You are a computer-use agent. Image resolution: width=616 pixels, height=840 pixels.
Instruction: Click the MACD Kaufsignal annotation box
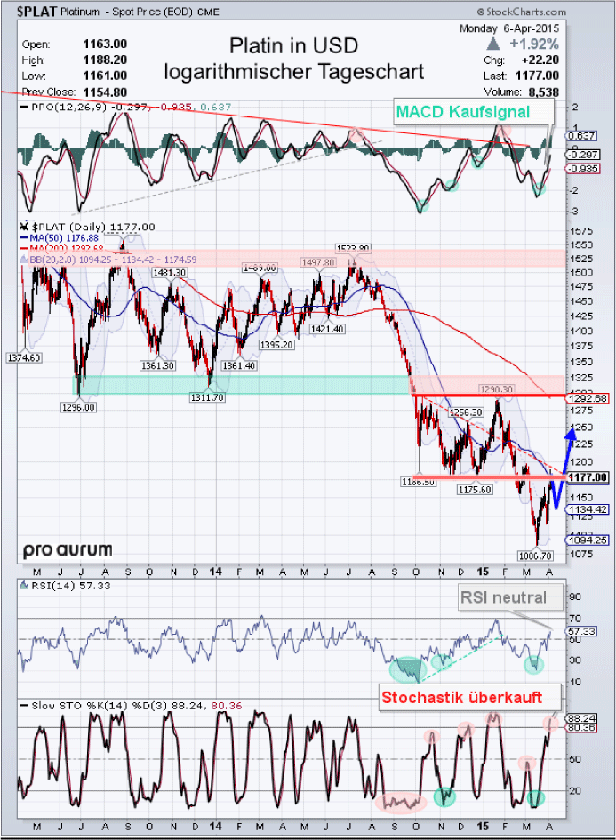pyautogui.click(x=462, y=112)
